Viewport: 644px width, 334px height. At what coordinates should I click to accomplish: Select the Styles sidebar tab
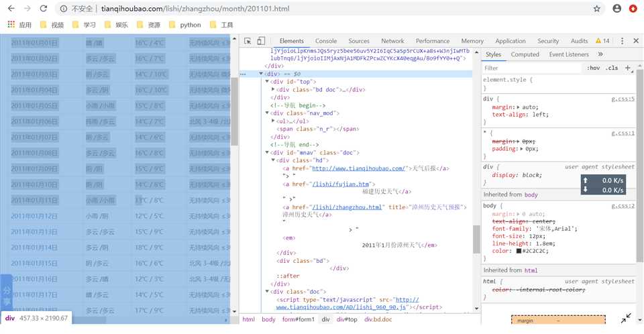click(x=493, y=54)
